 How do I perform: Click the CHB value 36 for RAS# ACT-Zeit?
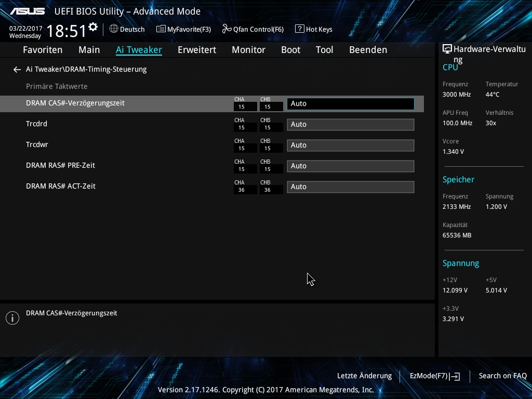271,190
